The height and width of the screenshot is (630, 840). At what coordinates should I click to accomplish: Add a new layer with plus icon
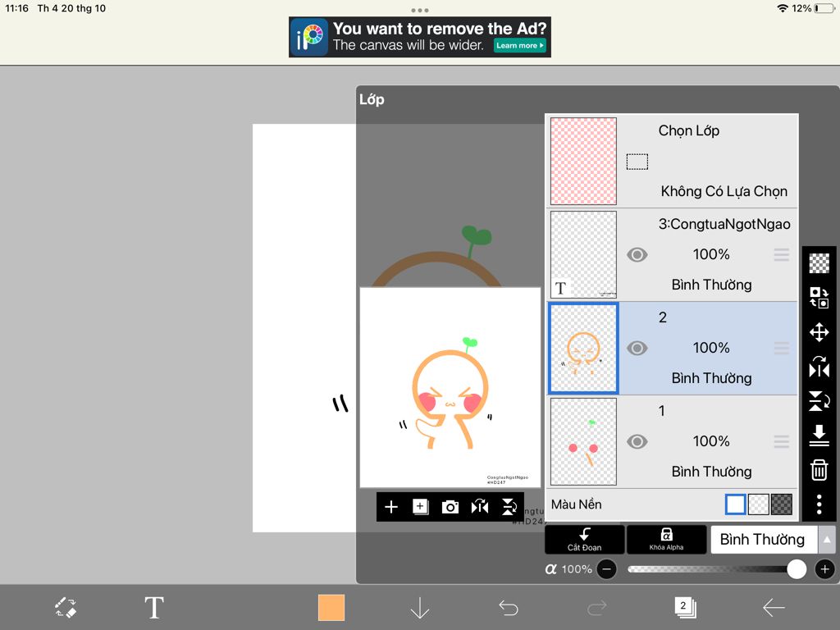point(391,507)
